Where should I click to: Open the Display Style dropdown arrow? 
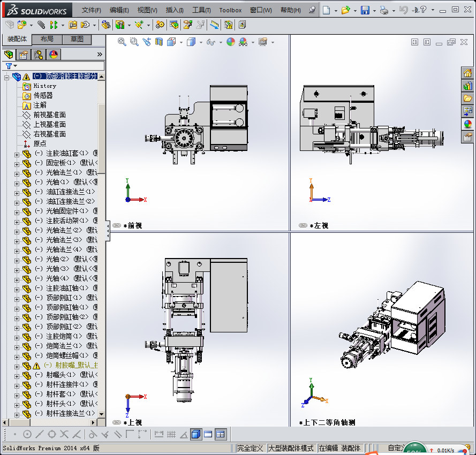(201, 42)
